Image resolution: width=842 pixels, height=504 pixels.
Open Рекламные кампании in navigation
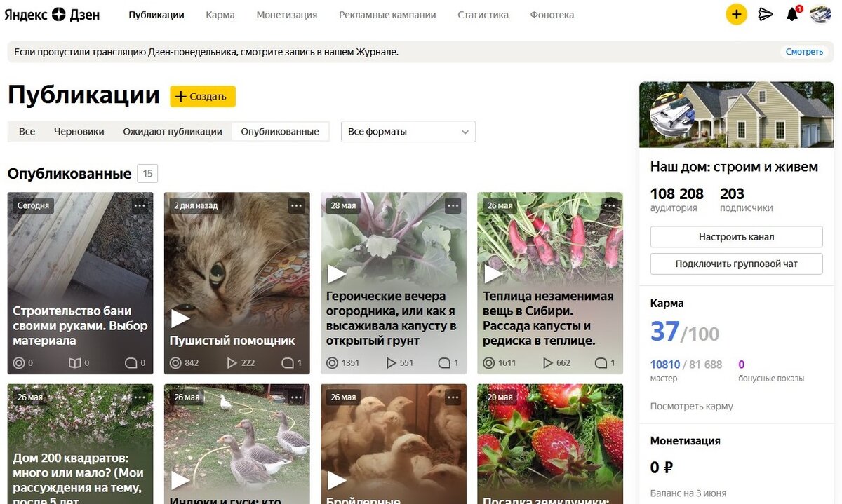click(x=387, y=15)
